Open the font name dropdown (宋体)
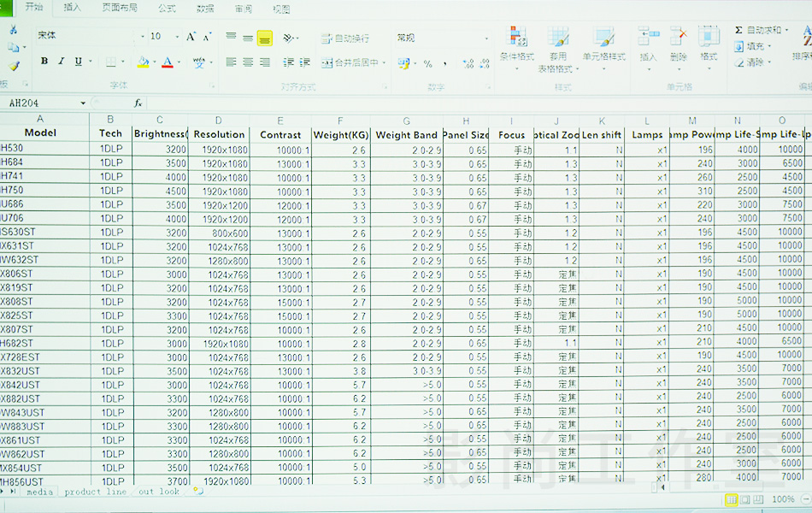Image resolution: width=812 pixels, height=513 pixels. pyautogui.click(x=142, y=37)
